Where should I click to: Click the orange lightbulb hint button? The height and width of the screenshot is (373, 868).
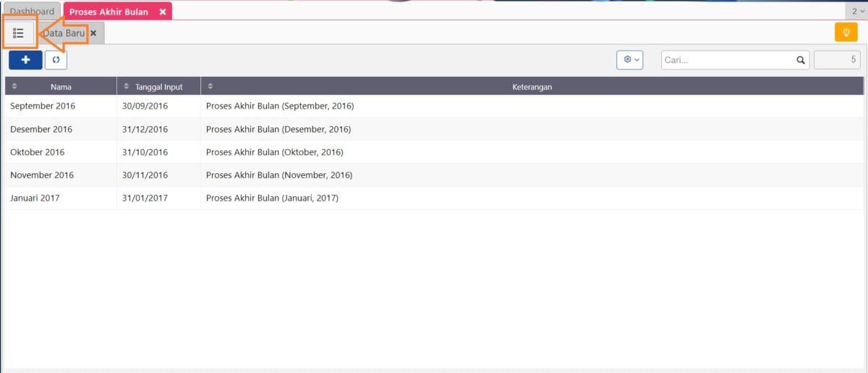pos(846,33)
